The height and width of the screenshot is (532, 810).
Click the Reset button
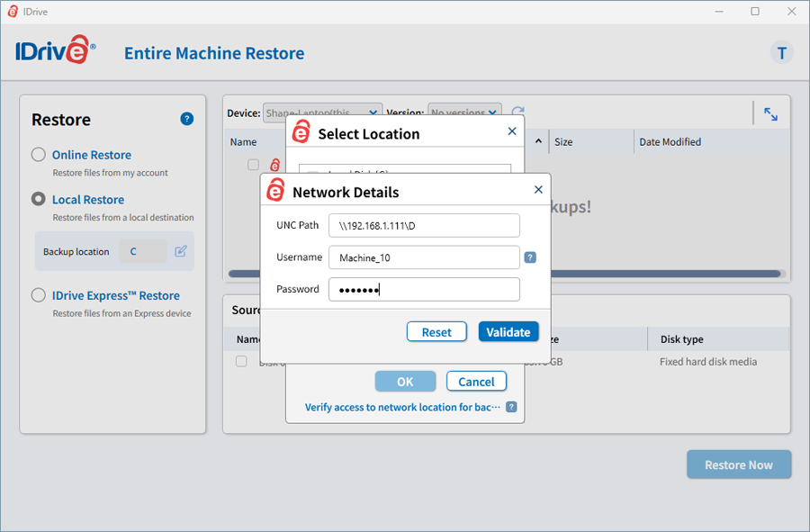(436, 332)
